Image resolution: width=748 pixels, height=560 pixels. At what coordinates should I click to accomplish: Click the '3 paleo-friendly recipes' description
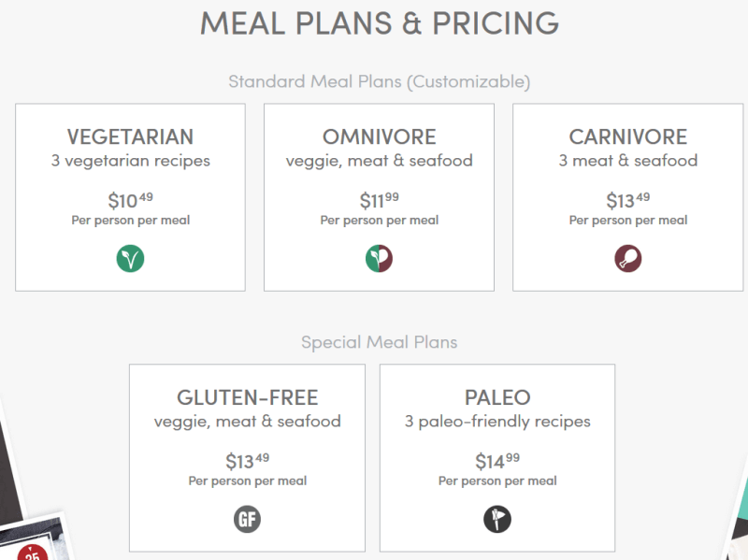pyautogui.click(x=497, y=422)
